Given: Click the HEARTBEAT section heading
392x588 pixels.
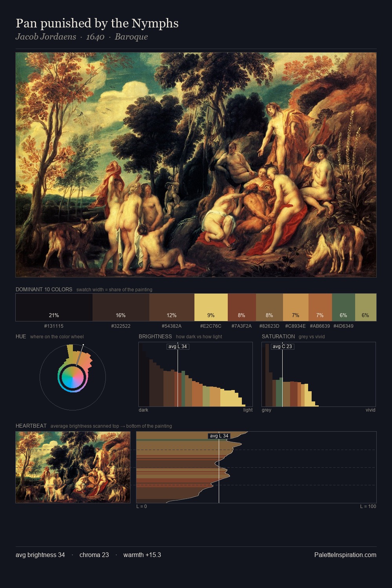Looking at the screenshot, I should coord(31,426).
